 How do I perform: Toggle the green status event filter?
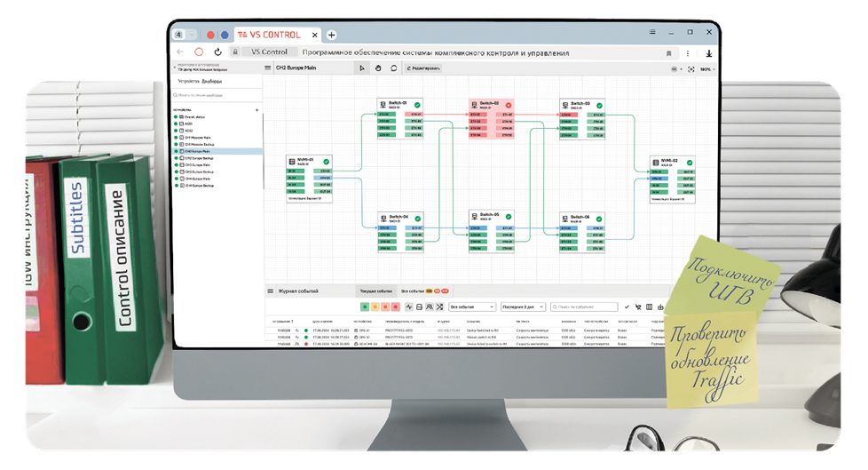coord(365,307)
